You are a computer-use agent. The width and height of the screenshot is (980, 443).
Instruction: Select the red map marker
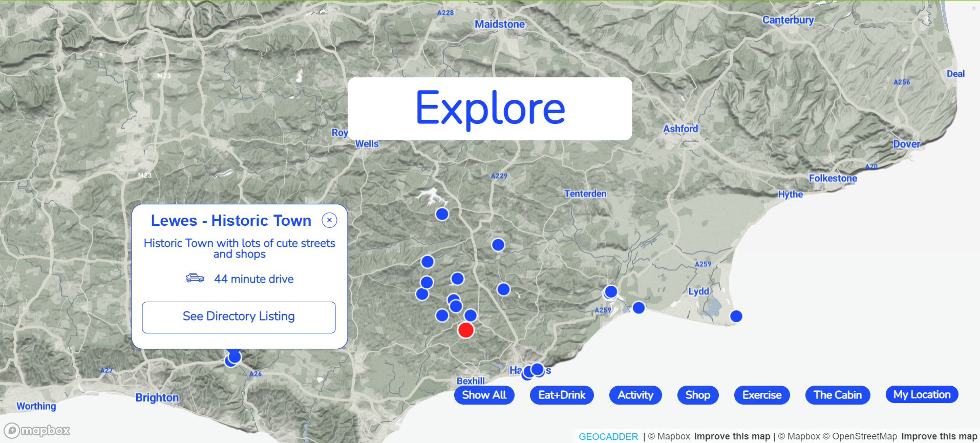(x=465, y=330)
